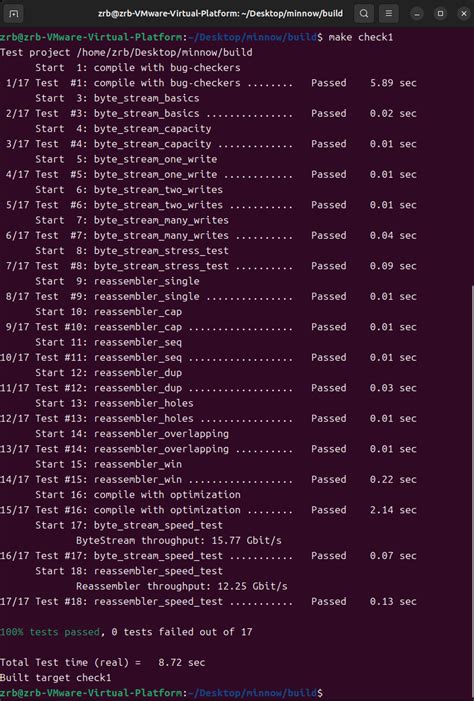Click the reassembler_win test result line
Screen dimensions: 474x701
pos(208,479)
